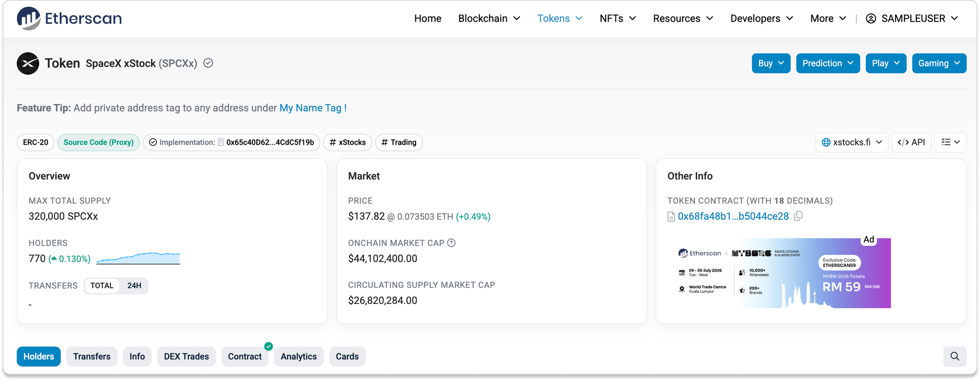980x380 pixels.
Task: Select TOTAL transfers toggle
Action: tap(102, 286)
